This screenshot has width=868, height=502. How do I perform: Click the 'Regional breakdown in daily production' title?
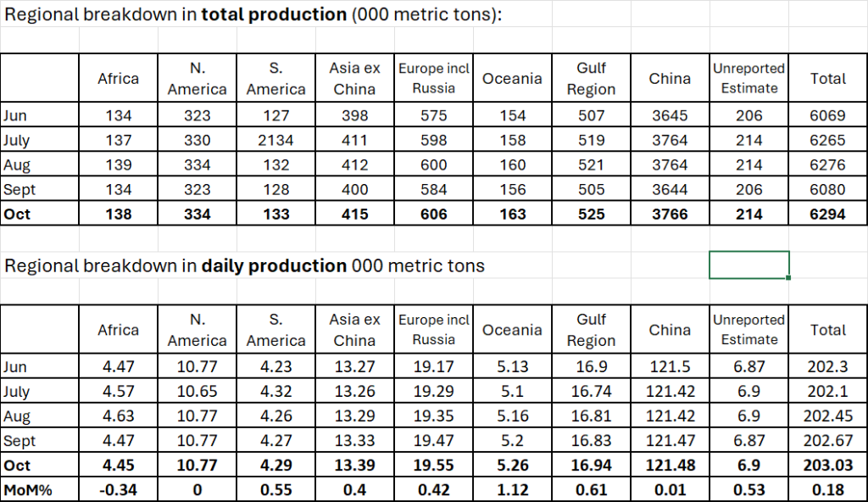click(x=245, y=265)
